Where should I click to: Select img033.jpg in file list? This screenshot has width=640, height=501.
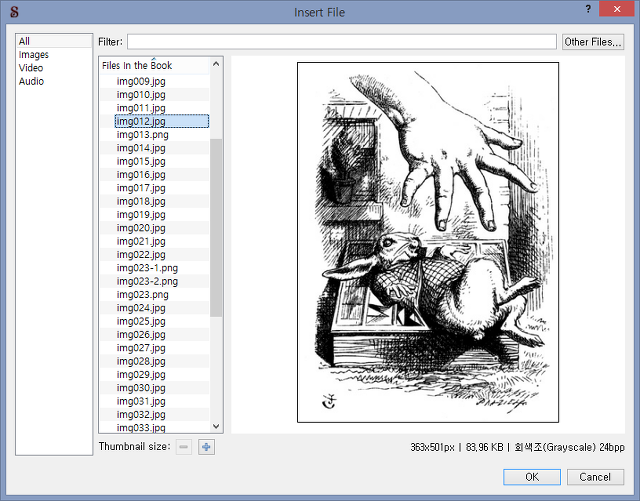click(x=141, y=428)
